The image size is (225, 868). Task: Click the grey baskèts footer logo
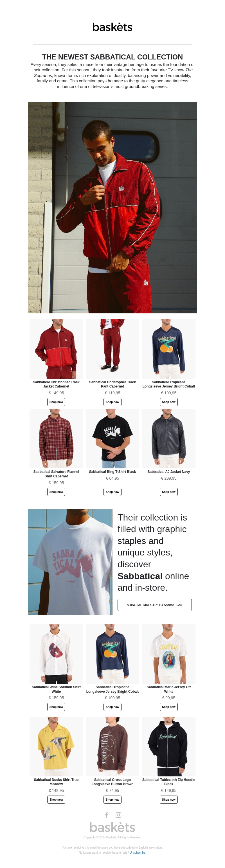pyautogui.click(x=112, y=827)
